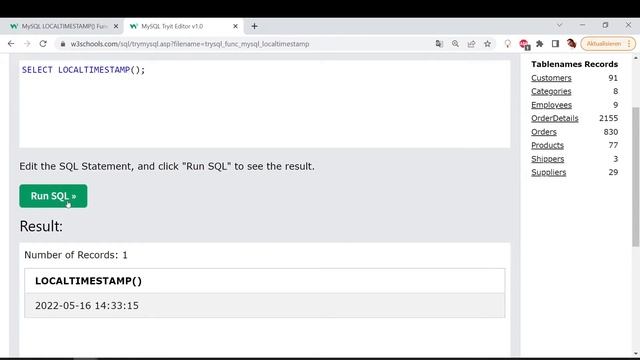Click the 'Edit the SQL Statement' instruction text
Viewport: 640px width, 360px height.
[x=167, y=167]
